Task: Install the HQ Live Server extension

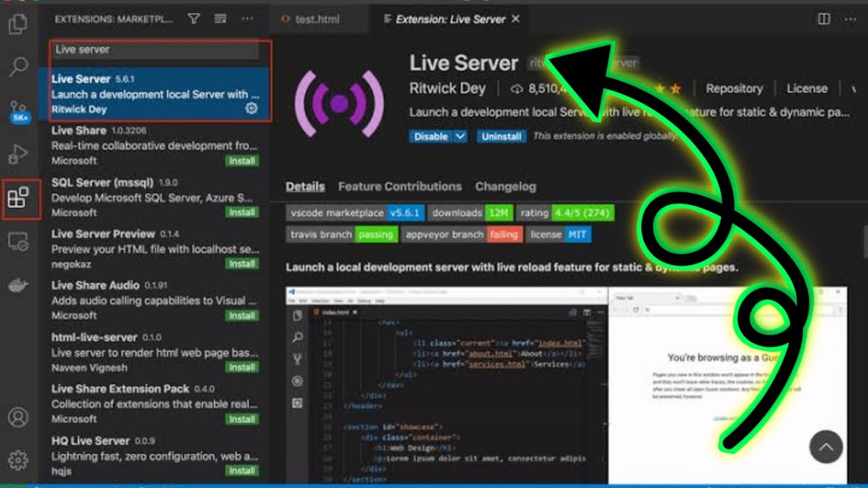Action: tap(242, 470)
